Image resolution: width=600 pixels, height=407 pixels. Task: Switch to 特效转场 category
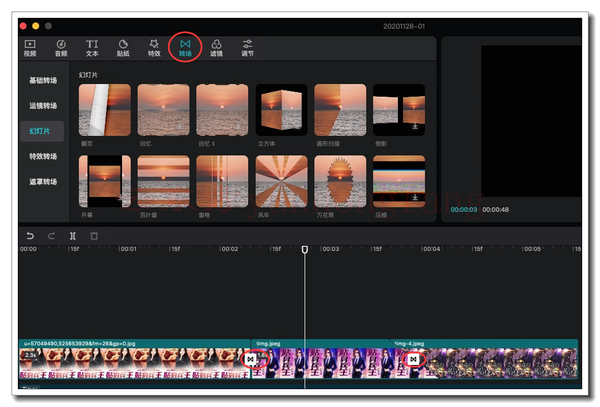(x=42, y=156)
